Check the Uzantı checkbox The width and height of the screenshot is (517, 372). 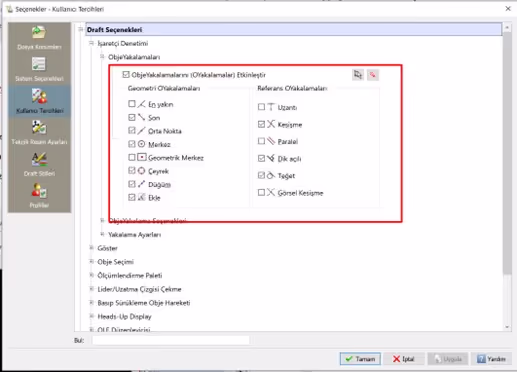click(261, 107)
